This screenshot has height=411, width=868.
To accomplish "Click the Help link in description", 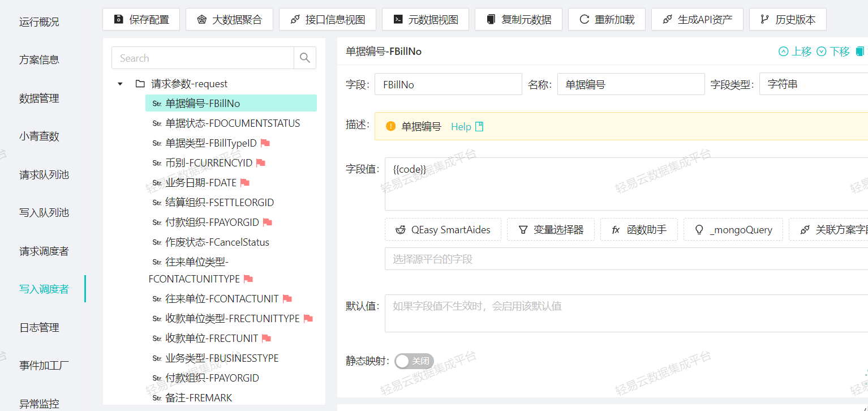I will (x=461, y=127).
